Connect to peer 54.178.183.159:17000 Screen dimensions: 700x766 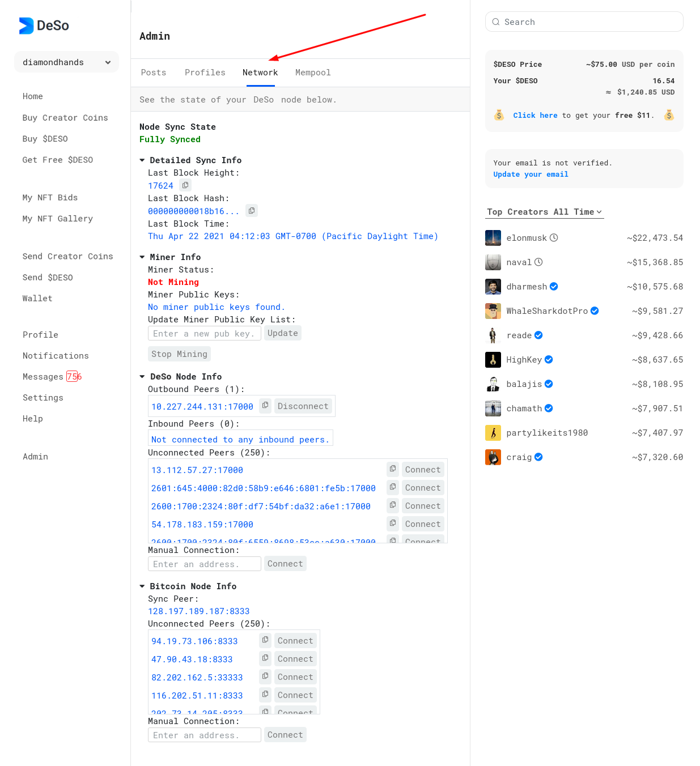[x=423, y=524]
